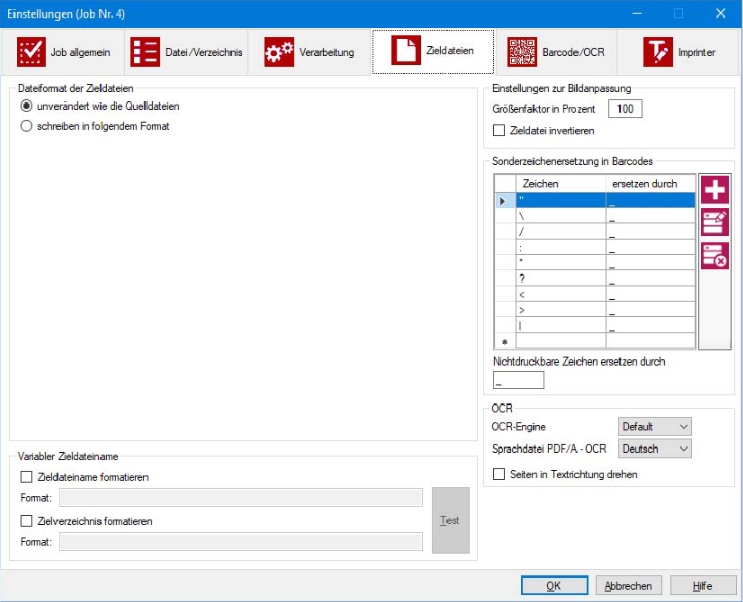Image resolution: width=743 pixels, height=602 pixels.
Task: Click the gray Test button
Action: click(x=450, y=520)
